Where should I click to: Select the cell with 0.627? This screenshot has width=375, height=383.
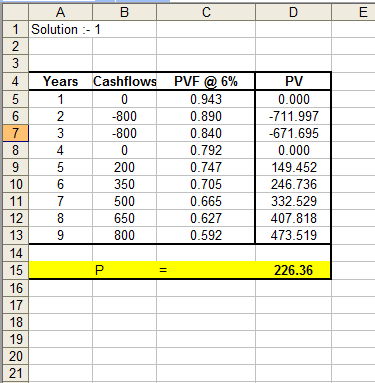pyautogui.click(x=206, y=218)
